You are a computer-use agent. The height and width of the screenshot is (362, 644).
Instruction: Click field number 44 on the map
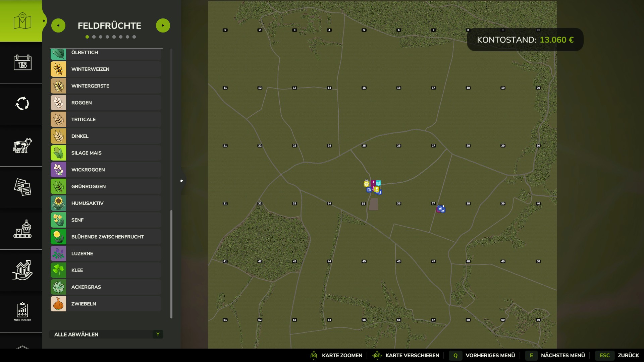(x=329, y=261)
